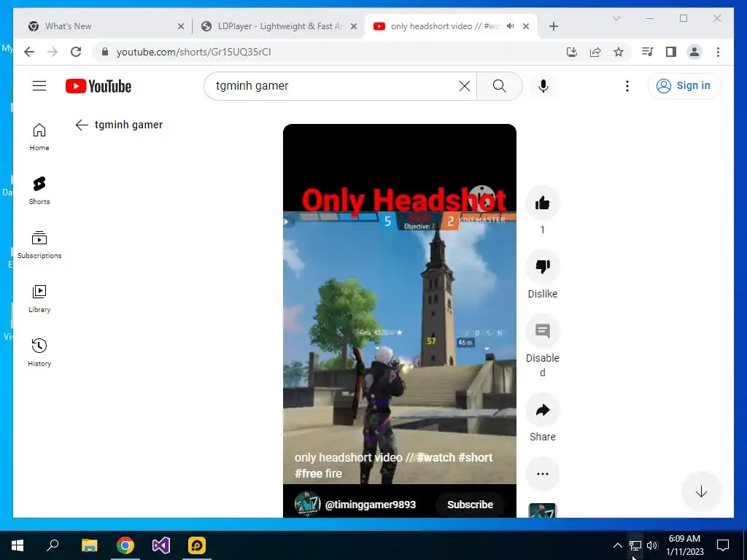
Task: Click the #short hashtag in the title
Action: pyautogui.click(x=476, y=457)
